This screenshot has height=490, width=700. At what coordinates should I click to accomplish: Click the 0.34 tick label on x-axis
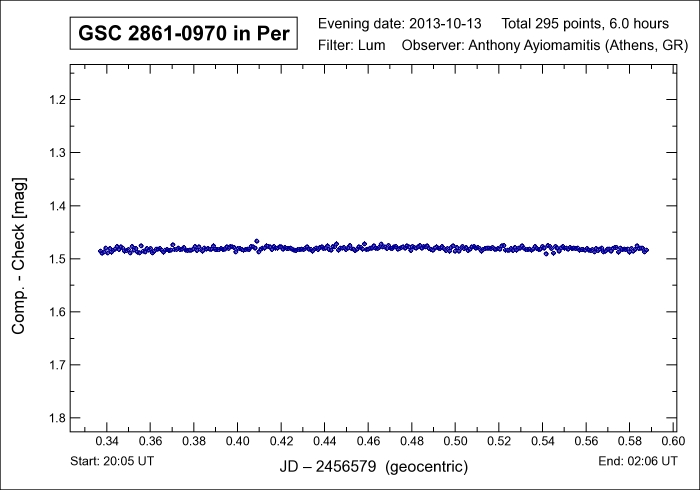pos(107,441)
